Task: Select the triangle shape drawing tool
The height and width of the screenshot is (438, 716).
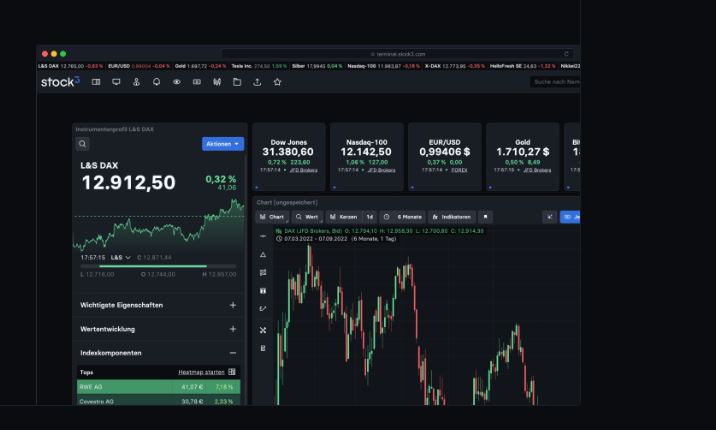Action: [x=263, y=254]
